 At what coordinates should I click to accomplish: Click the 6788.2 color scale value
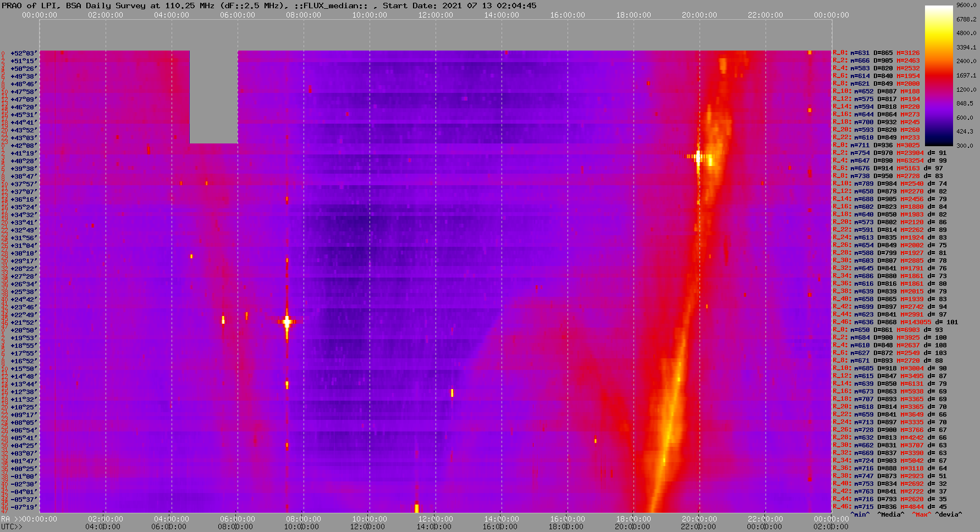pyautogui.click(x=966, y=19)
